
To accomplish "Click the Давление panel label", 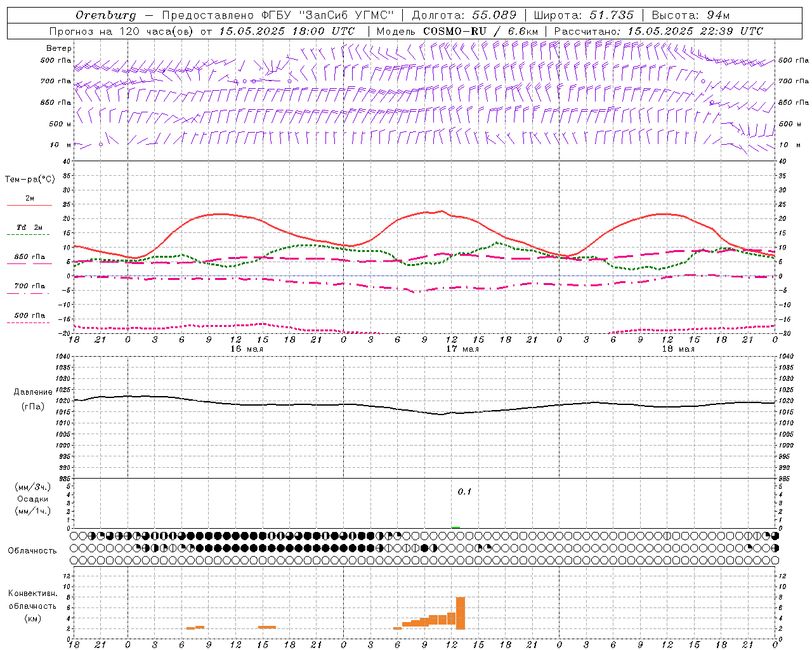I will coord(33,392).
